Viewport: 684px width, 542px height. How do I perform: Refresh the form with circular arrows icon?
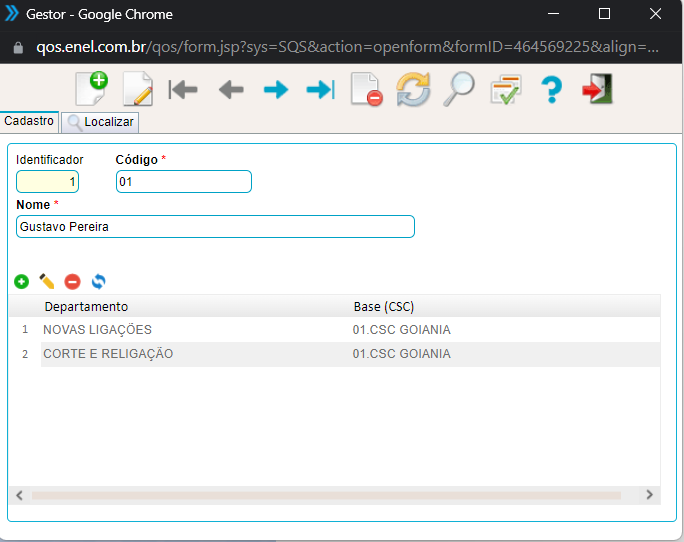click(x=413, y=90)
